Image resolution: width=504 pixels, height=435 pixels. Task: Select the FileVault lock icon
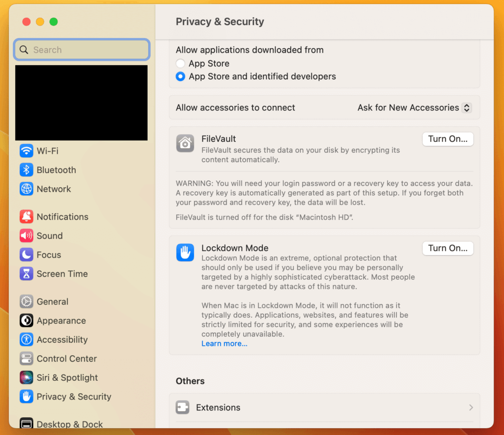tap(185, 143)
